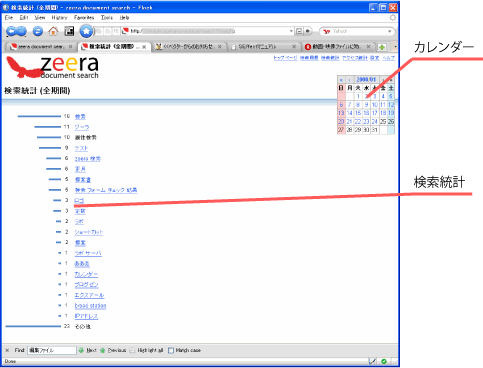
Task: Click the throbber icon at menu bar right
Action: point(393,18)
